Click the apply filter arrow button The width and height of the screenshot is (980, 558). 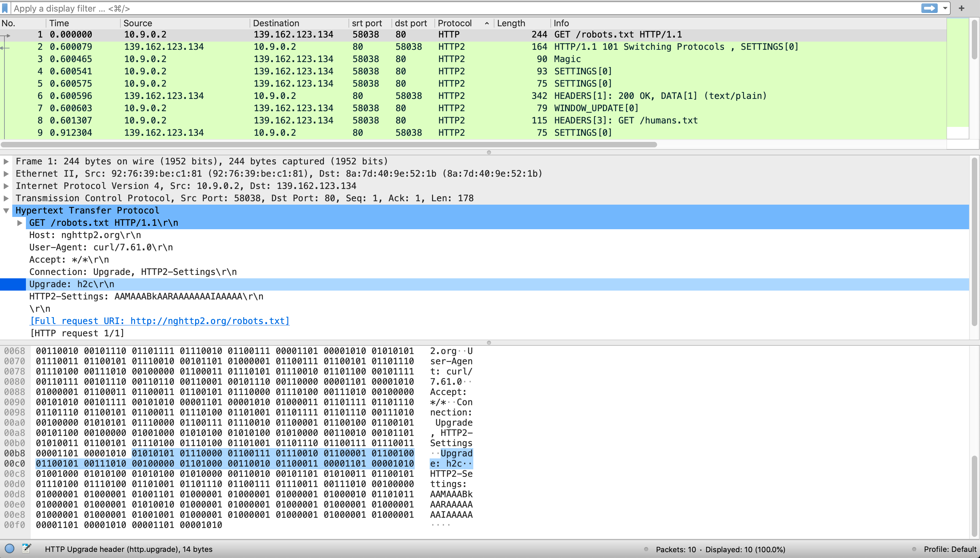[x=929, y=8]
